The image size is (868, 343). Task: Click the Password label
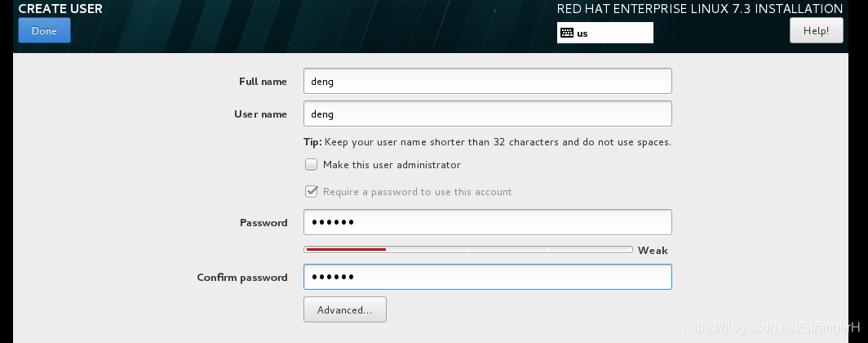pyautogui.click(x=263, y=223)
